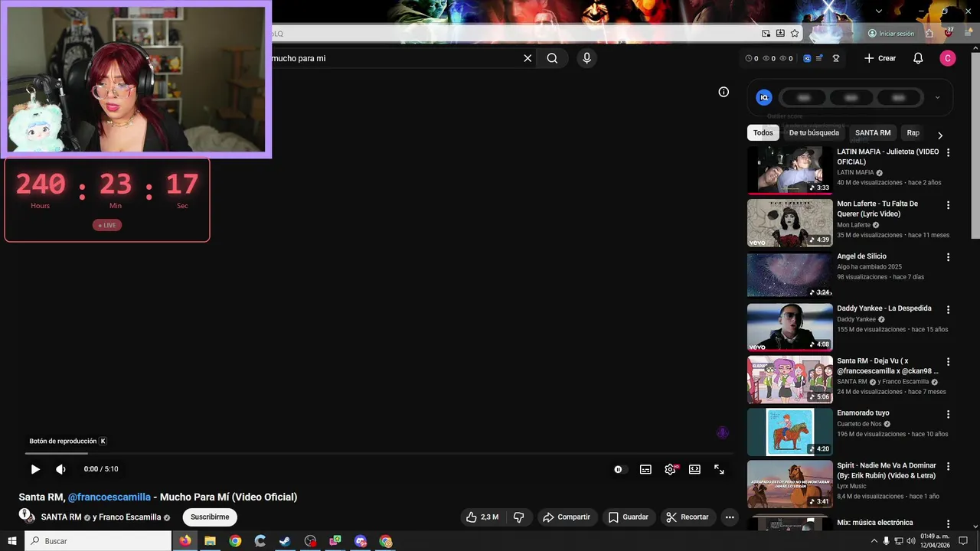This screenshot has height=551, width=980.
Task: Open the LATIN MAFIA - Julietota thumbnail
Action: 789,171
